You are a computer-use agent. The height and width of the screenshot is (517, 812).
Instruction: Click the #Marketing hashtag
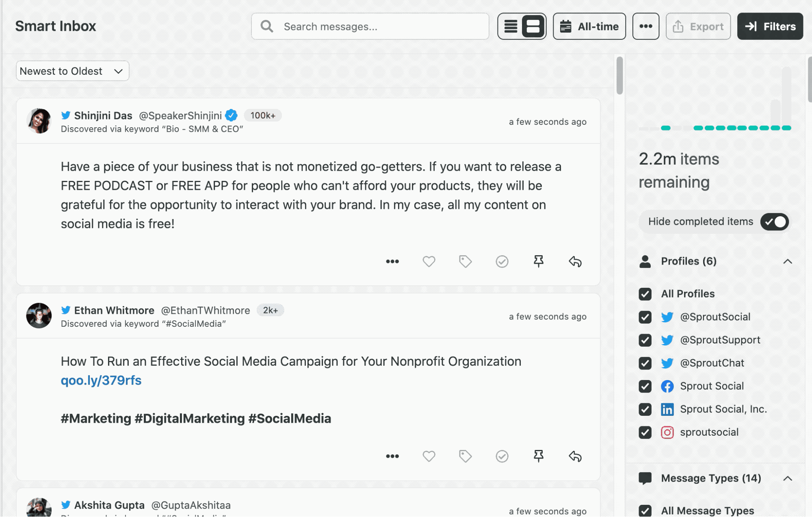96,419
